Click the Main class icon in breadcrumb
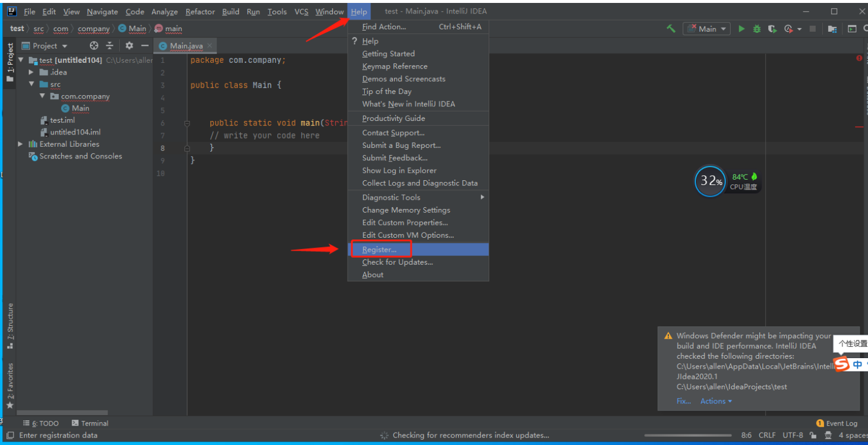 click(122, 29)
